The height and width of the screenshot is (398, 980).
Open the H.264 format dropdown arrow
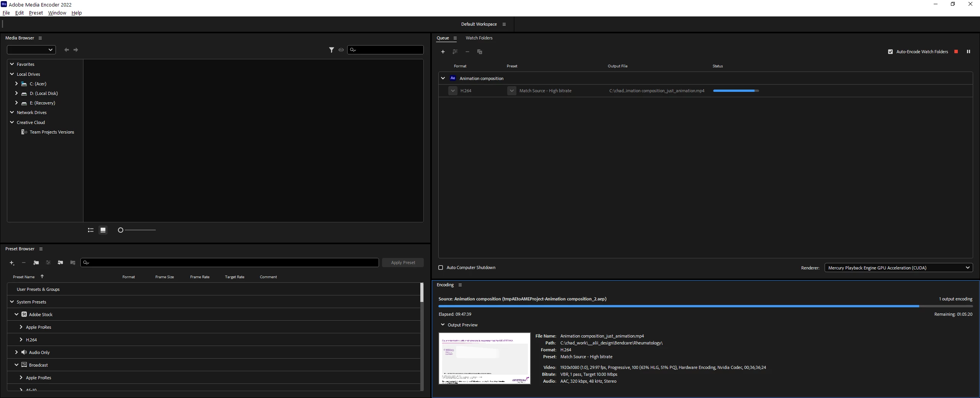pyautogui.click(x=453, y=91)
